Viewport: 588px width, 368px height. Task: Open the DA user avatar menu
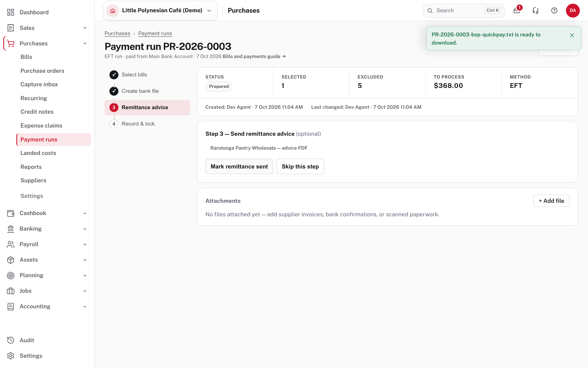573,10
